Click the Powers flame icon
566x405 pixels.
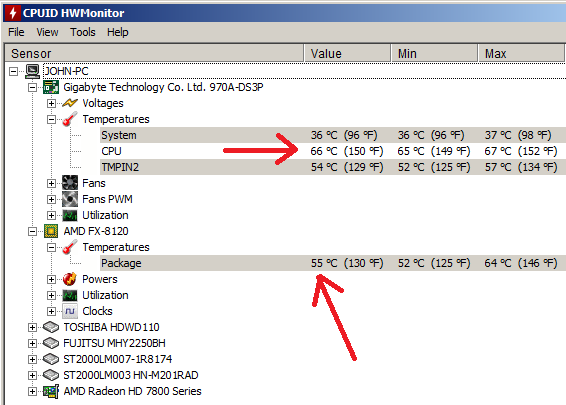pyautogui.click(x=70, y=279)
